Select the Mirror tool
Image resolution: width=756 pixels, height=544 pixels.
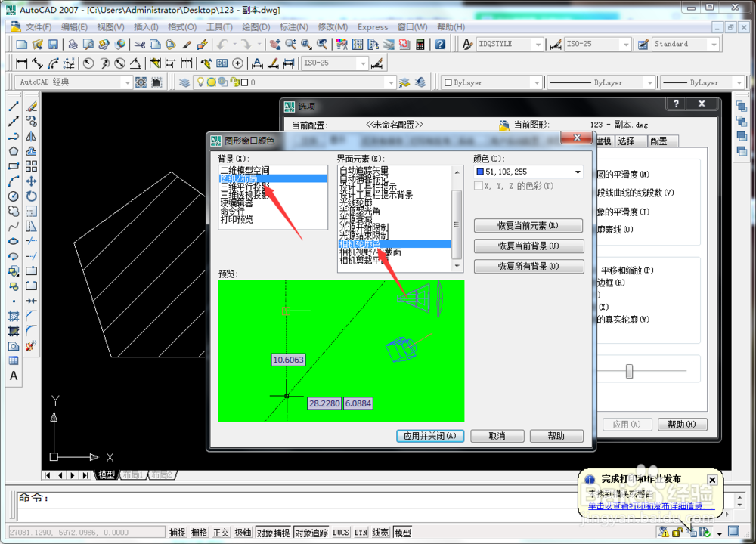[x=31, y=136]
